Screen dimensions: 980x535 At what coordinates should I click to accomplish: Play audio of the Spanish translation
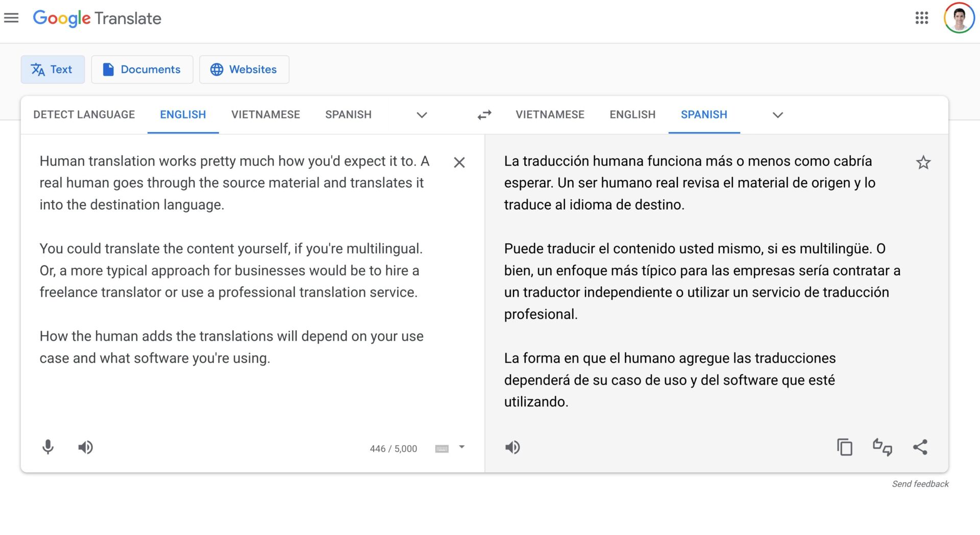[x=512, y=447]
